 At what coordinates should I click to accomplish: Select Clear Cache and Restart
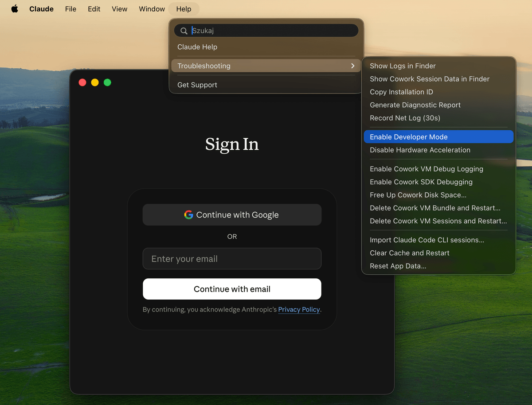coord(438,253)
